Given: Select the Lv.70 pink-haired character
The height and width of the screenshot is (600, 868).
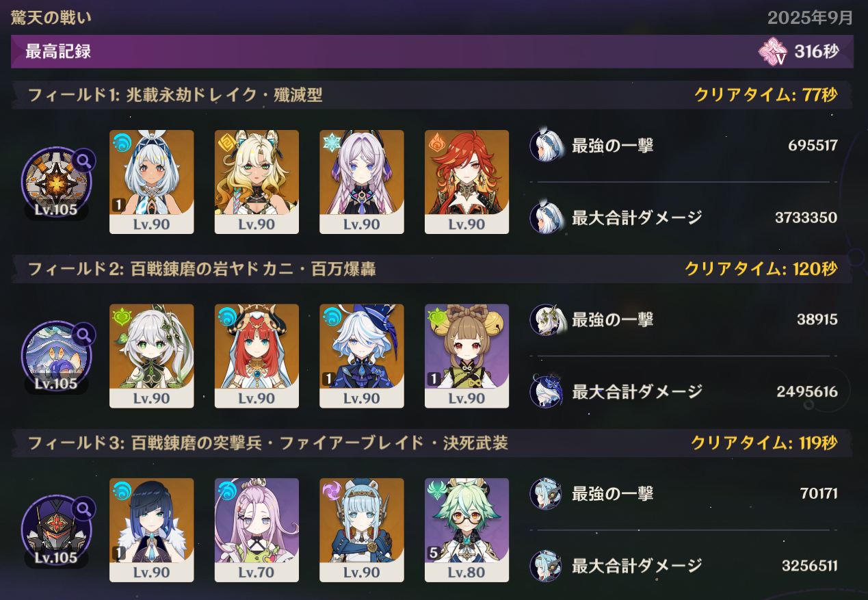Looking at the screenshot, I should [x=257, y=530].
